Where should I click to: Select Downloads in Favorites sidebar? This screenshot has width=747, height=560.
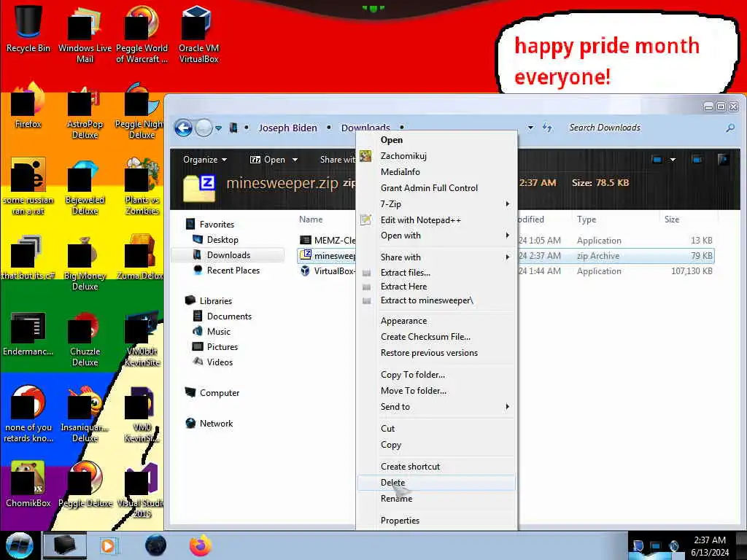(228, 255)
